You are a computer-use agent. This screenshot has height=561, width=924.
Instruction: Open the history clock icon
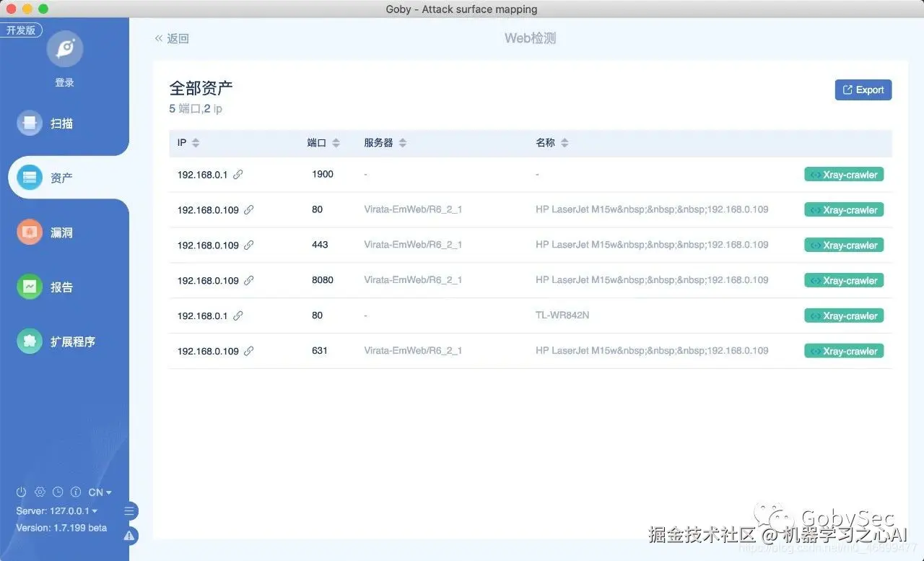pyautogui.click(x=58, y=492)
